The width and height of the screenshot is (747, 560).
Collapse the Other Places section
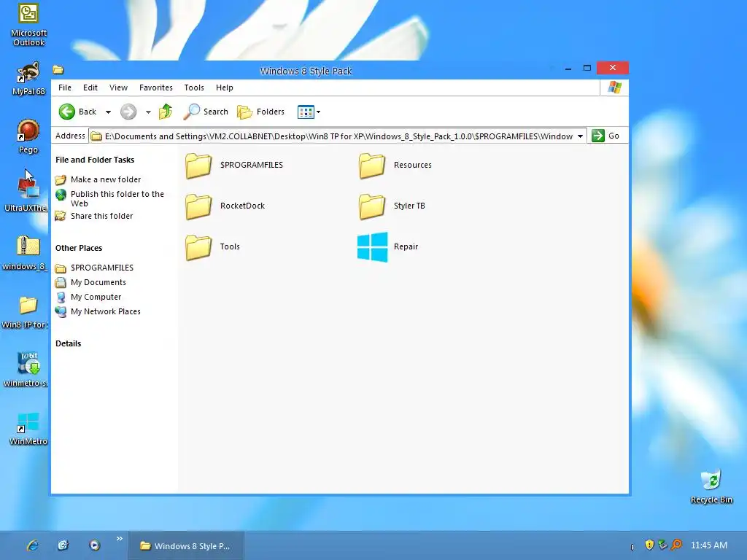click(x=79, y=248)
